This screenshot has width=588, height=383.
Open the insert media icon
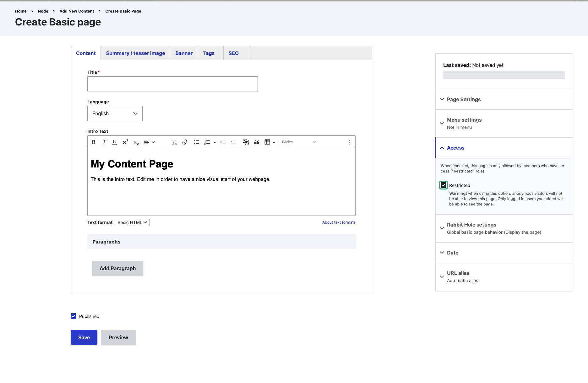pyautogui.click(x=246, y=142)
